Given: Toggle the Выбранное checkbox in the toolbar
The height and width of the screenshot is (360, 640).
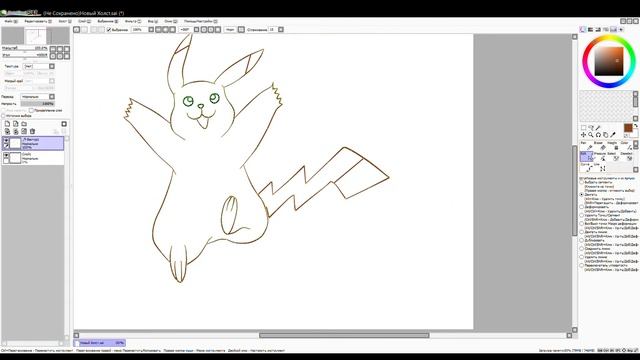Looking at the screenshot, I should [109, 29].
